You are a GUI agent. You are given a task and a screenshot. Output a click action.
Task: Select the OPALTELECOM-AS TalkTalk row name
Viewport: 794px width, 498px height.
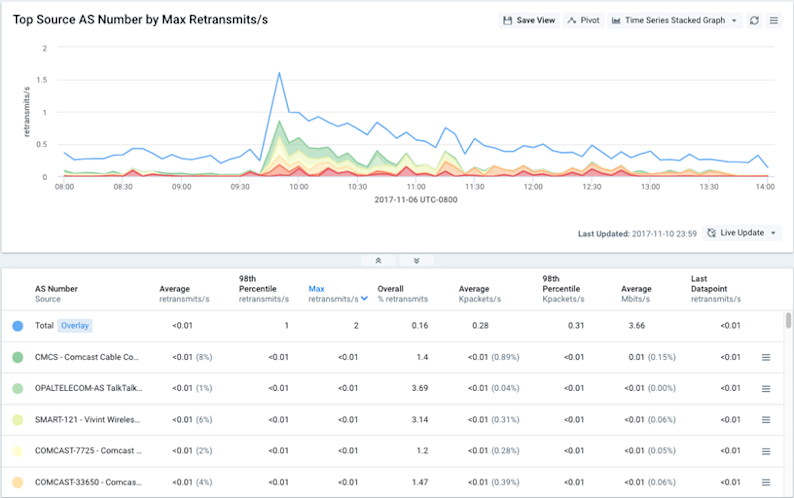pos(89,389)
